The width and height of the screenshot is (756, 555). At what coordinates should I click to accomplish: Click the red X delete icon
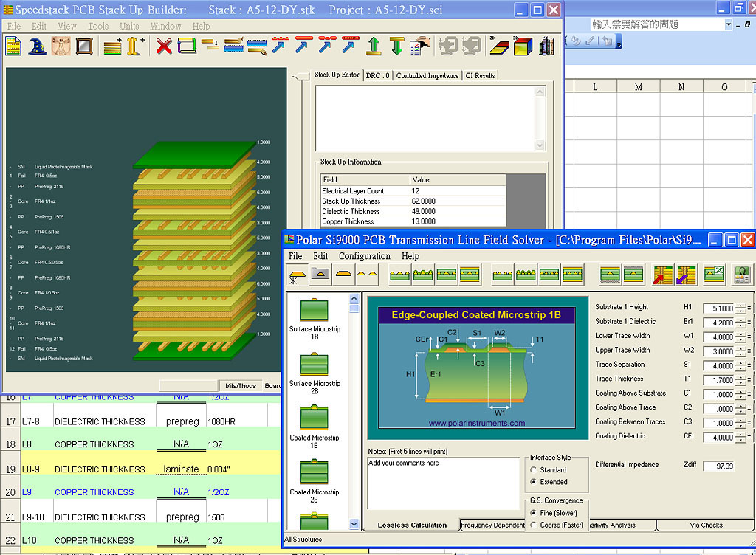[x=164, y=46]
